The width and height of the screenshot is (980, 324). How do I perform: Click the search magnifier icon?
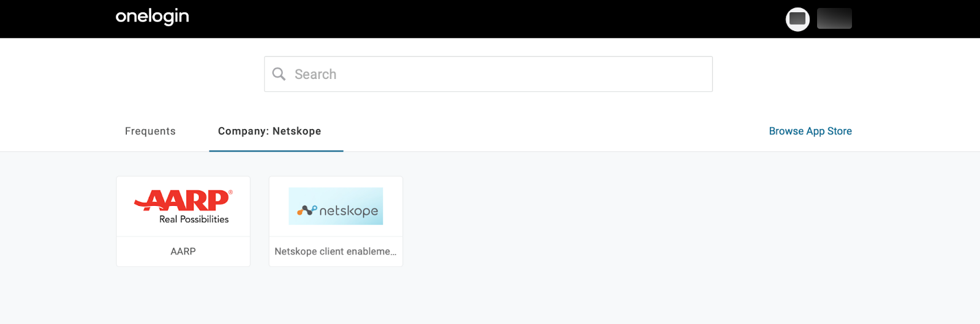point(279,74)
